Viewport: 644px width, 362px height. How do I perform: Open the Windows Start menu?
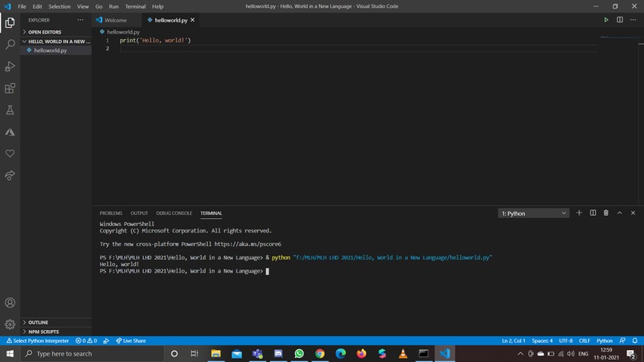tap(10, 353)
